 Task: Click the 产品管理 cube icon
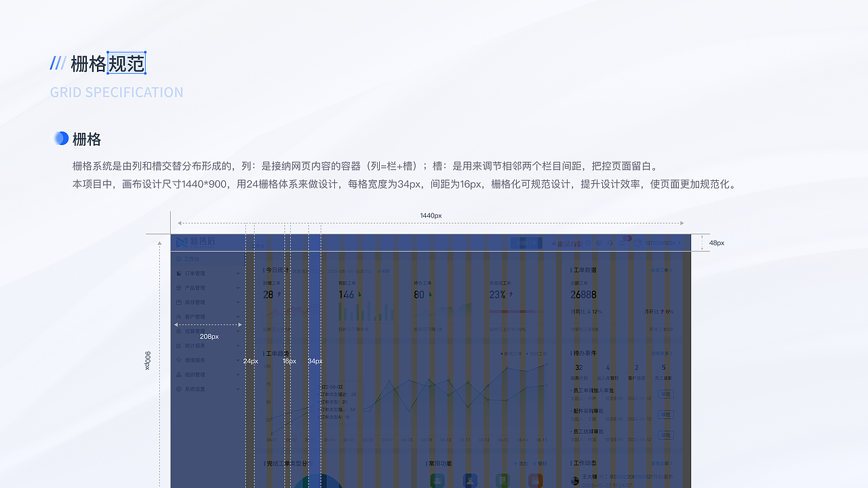pos(178,288)
